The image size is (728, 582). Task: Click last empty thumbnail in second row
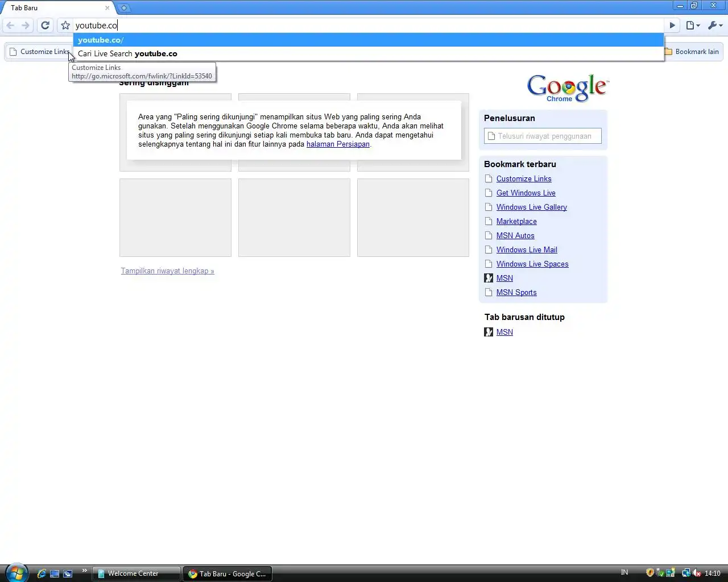point(413,218)
